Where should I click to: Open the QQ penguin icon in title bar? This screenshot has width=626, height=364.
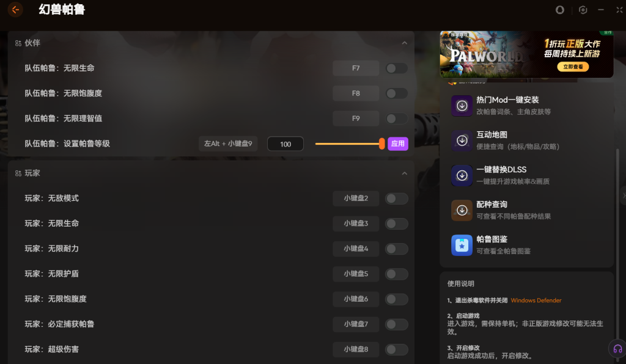click(559, 10)
